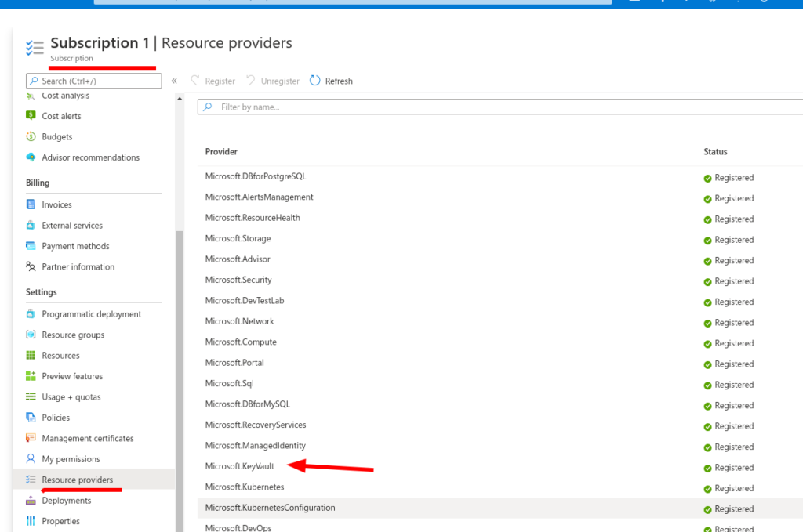This screenshot has height=532, width=803.
Task: Click the Preview features icon
Action: coord(31,376)
